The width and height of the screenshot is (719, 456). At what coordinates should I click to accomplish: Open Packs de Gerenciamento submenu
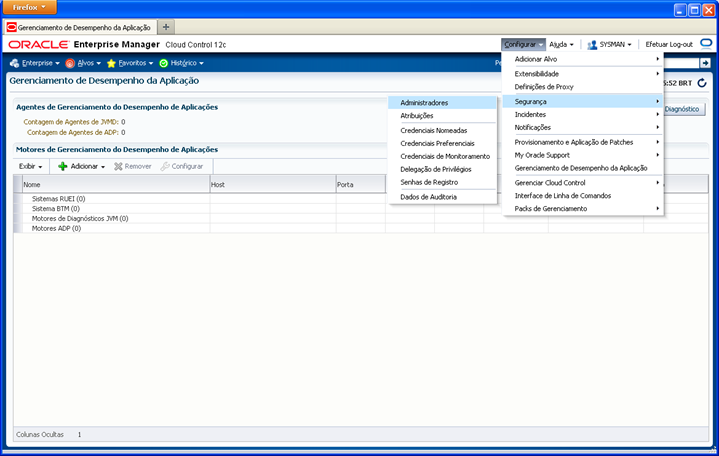pyautogui.click(x=583, y=208)
